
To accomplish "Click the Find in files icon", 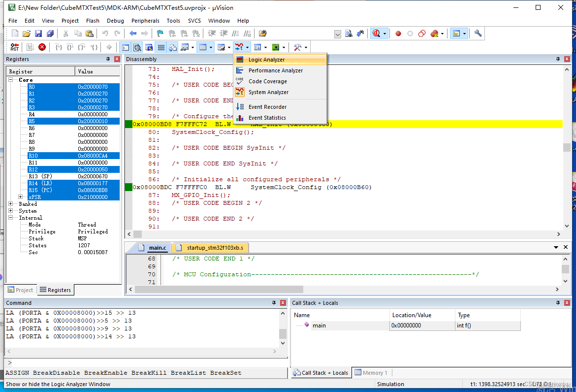I will 263,33.
